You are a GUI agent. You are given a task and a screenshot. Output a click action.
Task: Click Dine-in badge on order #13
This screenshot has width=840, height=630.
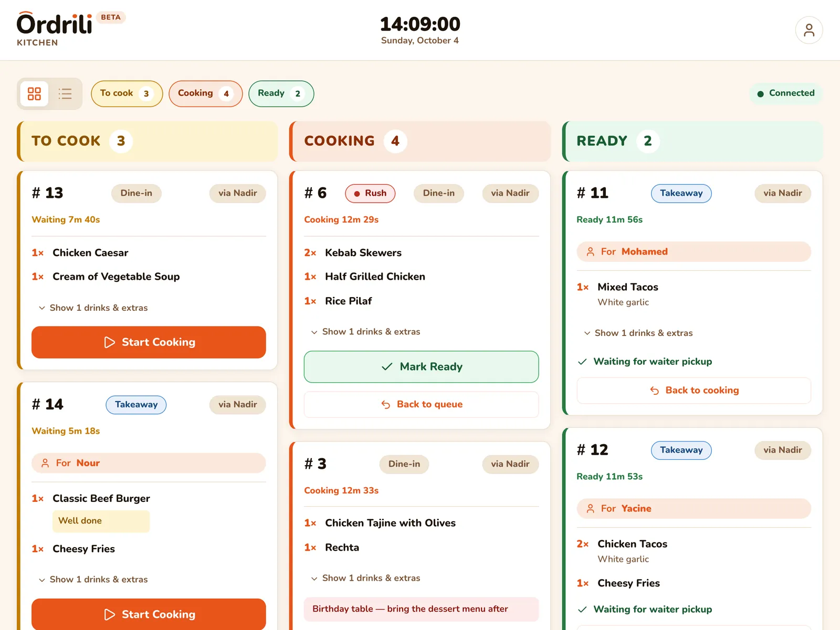pos(136,193)
